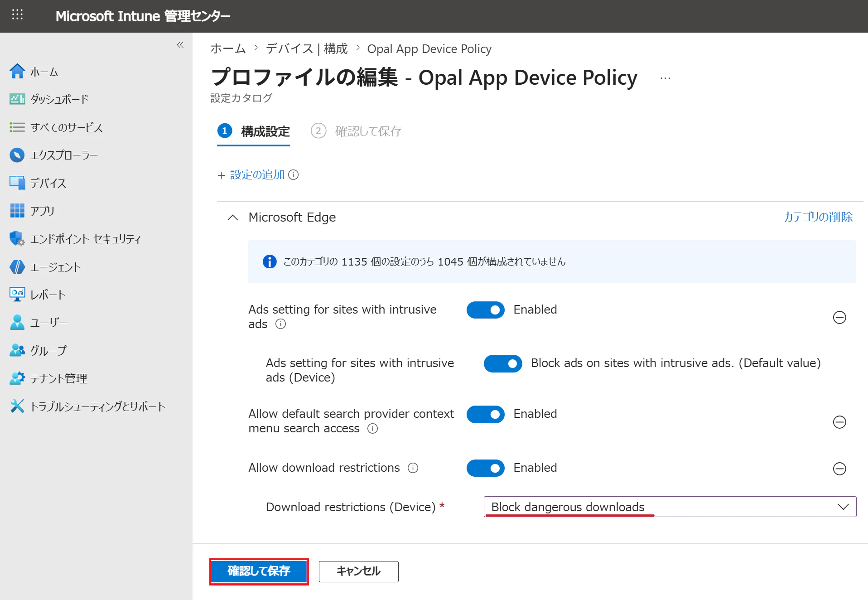Toggle Ads setting (Device) Block ads switch
This screenshot has height=600, width=868.
pyautogui.click(x=503, y=363)
